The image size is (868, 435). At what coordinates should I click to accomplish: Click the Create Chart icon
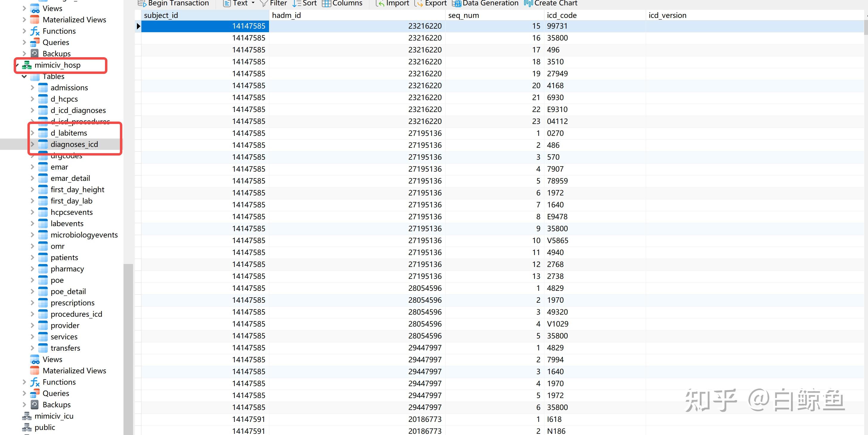click(x=528, y=3)
